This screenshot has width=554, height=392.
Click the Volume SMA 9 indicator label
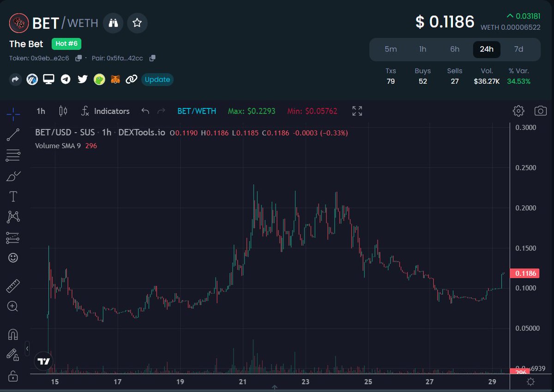58,145
